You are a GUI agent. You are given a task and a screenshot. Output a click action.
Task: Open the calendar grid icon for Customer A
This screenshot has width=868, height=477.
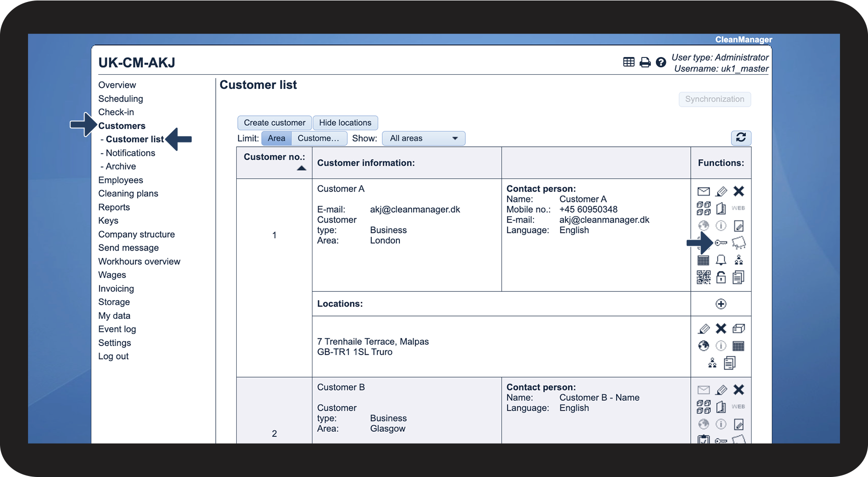(x=703, y=260)
